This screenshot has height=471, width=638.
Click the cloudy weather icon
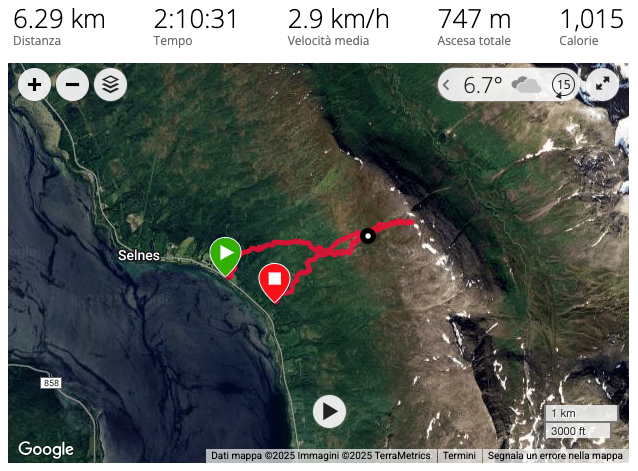[x=526, y=85]
